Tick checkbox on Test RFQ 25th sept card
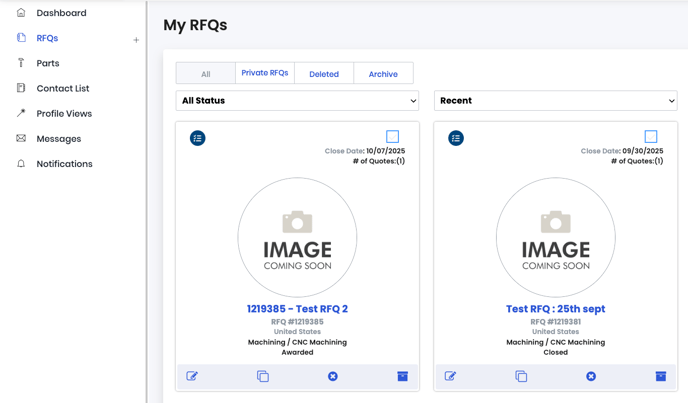Image resolution: width=688 pixels, height=403 pixels. [651, 136]
